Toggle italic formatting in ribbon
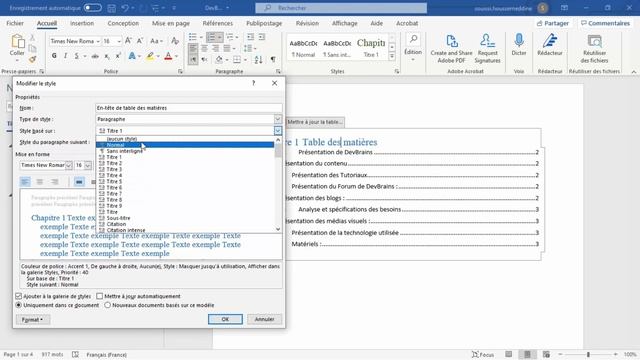Screen dimensions: 640x360 pyautogui.click(x=65, y=56)
